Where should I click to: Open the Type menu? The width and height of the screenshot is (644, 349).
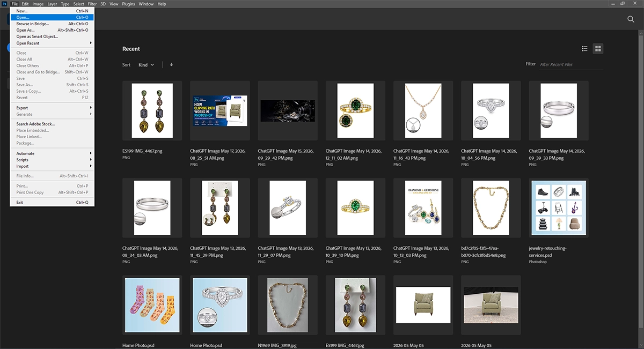coord(65,4)
